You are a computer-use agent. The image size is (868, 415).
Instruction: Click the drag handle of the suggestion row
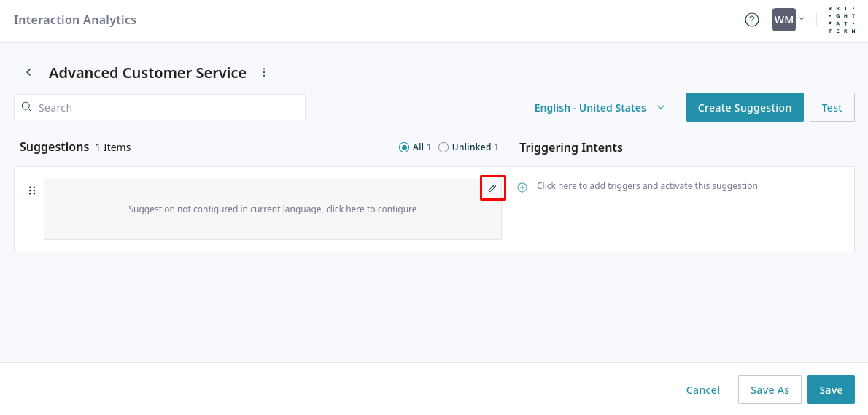32,190
